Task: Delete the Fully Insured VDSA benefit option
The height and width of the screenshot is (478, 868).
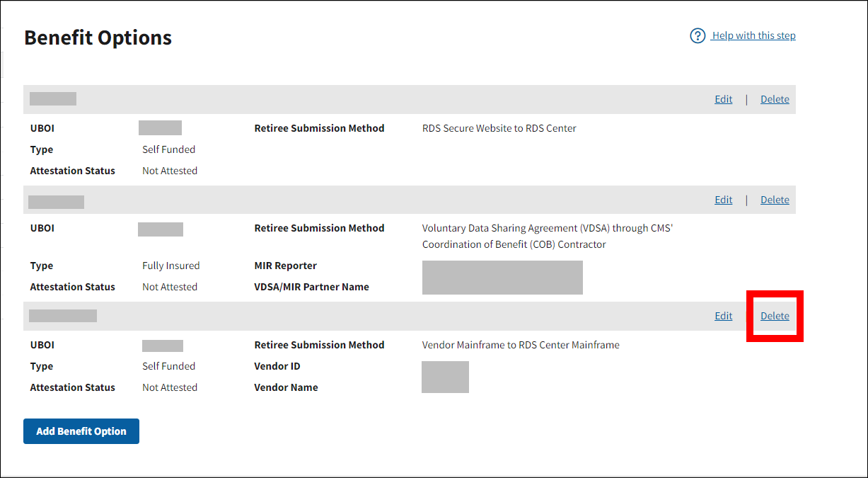Action: (x=775, y=200)
